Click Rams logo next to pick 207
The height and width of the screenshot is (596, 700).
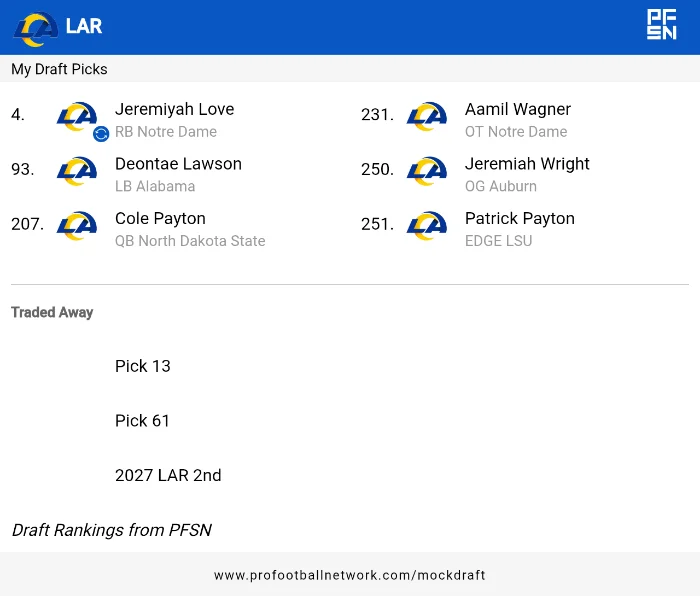77,226
